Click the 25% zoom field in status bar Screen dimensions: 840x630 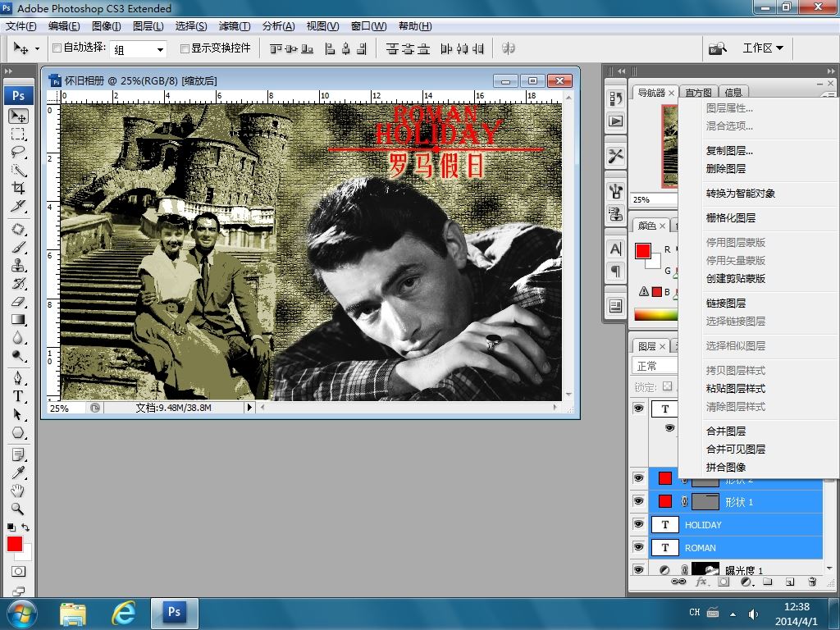coord(66,409)
